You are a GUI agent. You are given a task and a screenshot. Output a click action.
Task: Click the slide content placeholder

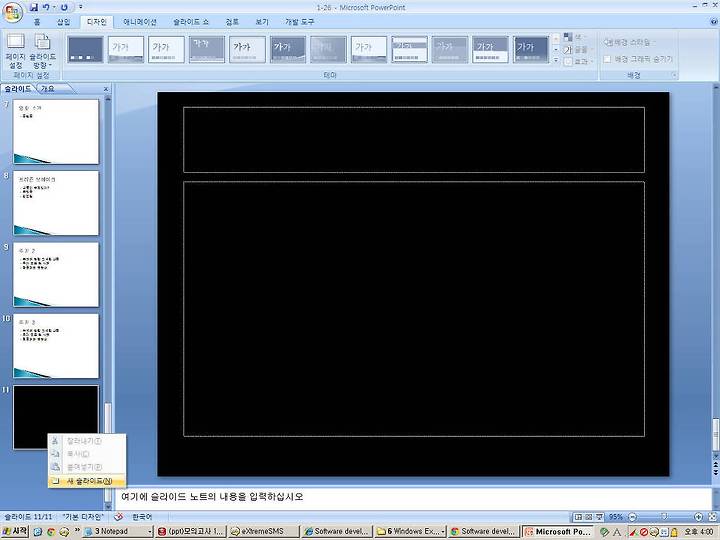414,309
